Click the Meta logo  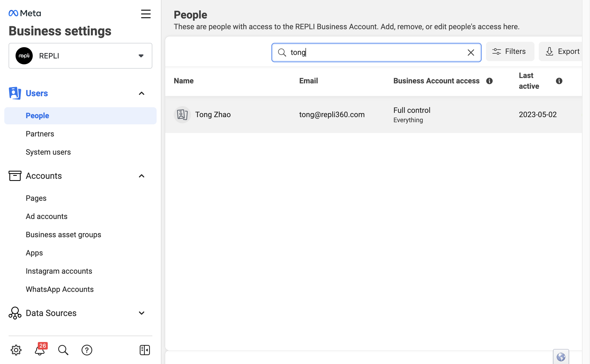(x=25, y=13)
